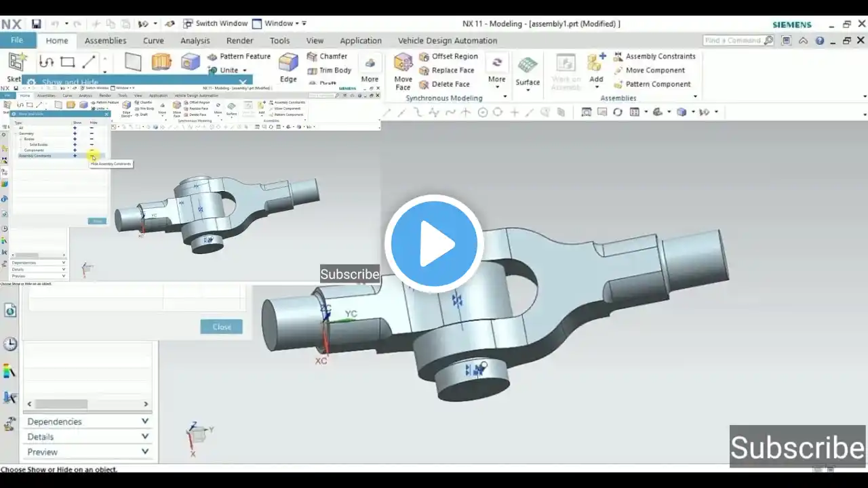Open the Vehicle Design Automation tab

coord(448,41)
